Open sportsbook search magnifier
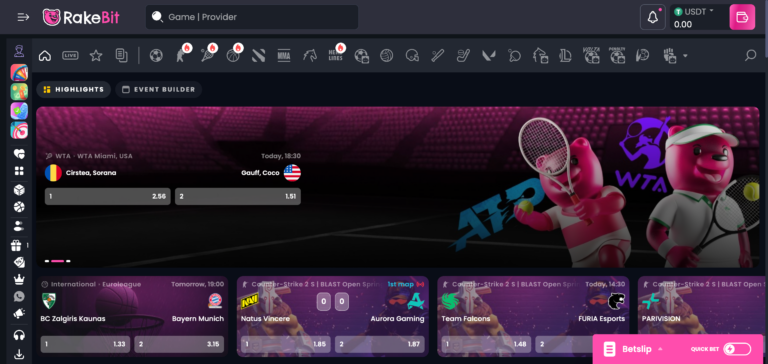Screen dimensions: 768x364 750,56
